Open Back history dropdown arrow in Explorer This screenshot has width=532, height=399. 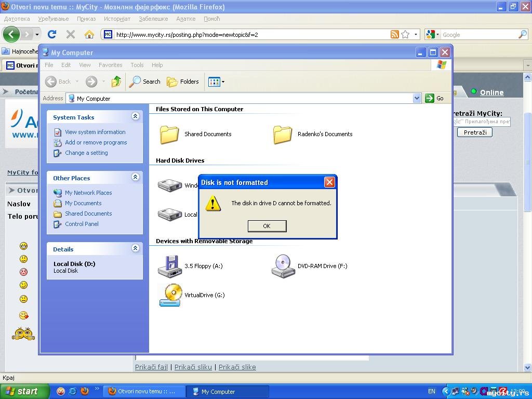[77, 82]
